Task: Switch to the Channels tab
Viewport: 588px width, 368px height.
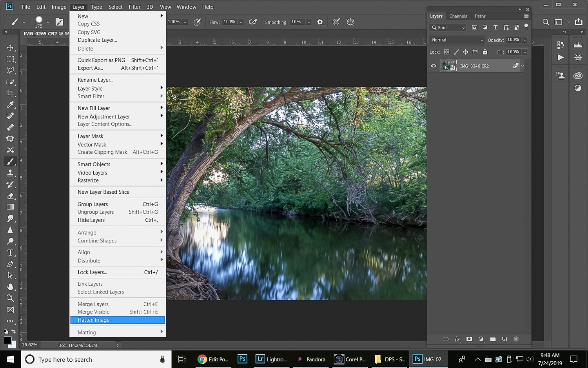Action: [458, 16]
